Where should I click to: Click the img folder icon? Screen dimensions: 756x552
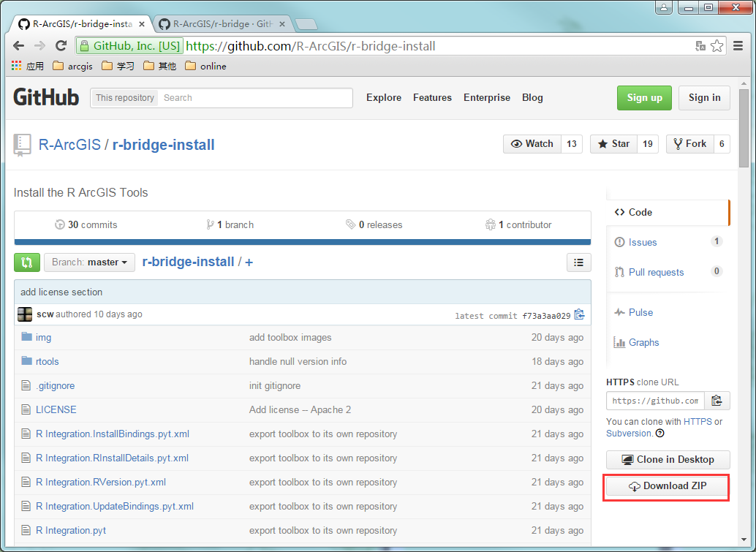[x=27, y=336]
